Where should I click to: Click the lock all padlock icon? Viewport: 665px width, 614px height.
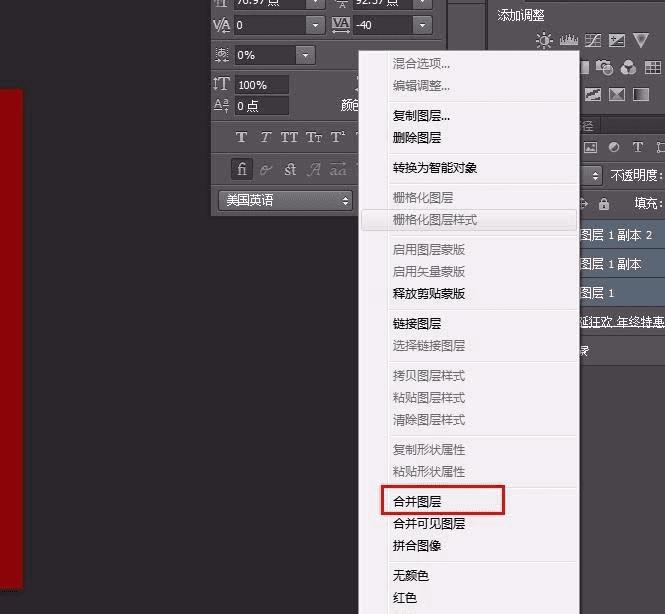[x=604, y=204]
